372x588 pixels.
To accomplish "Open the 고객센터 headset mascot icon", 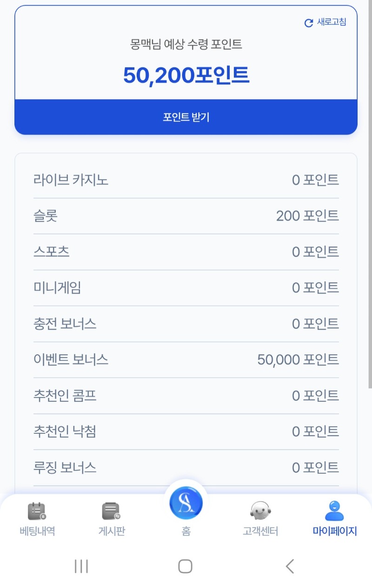I will tap(260, 511).
